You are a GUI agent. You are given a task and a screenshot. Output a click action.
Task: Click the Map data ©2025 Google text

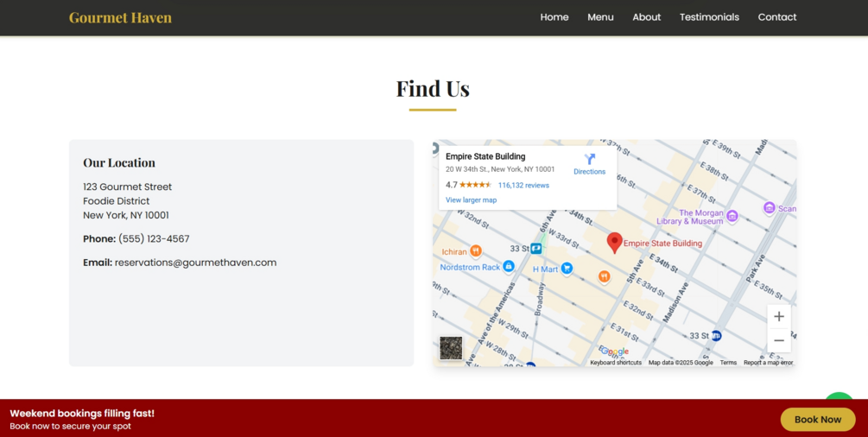click(x=681, y=363)
